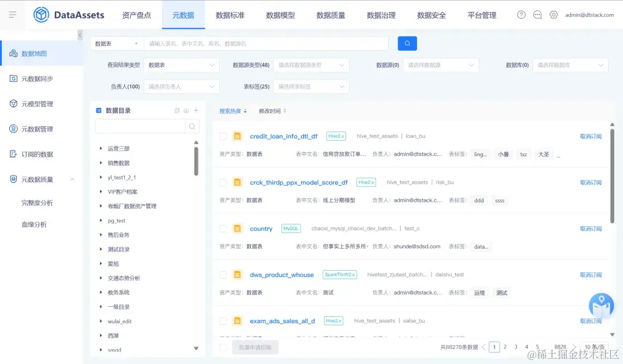Click the catalog tree scrollbar
The image size is (623, 364).
[x=196, y=161]
